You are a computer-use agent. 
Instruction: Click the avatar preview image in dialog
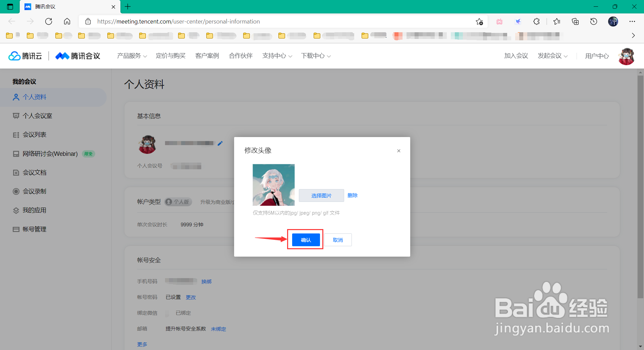[x=274, y=185]
